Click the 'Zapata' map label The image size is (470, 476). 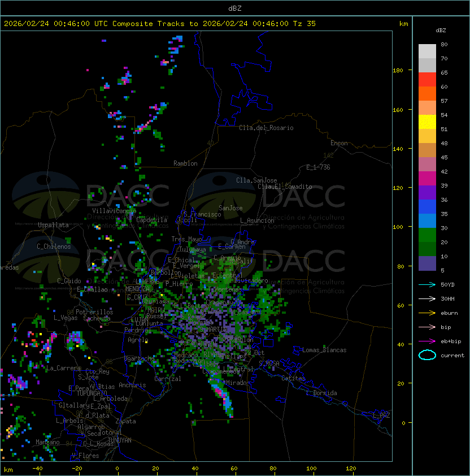[125, 421]
